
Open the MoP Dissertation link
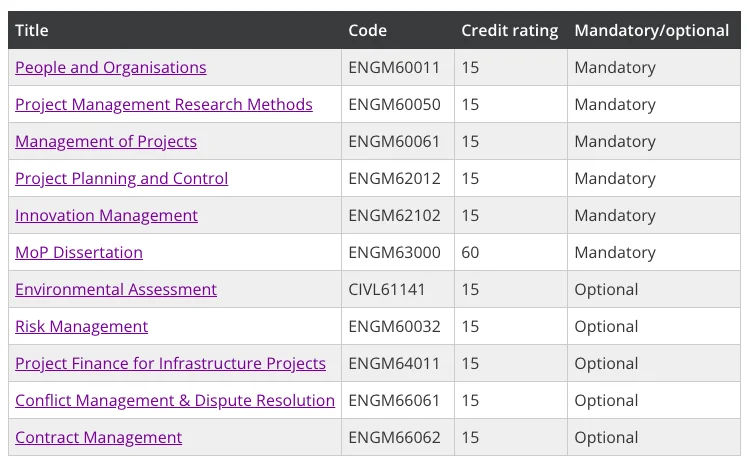tap(79, 253)
